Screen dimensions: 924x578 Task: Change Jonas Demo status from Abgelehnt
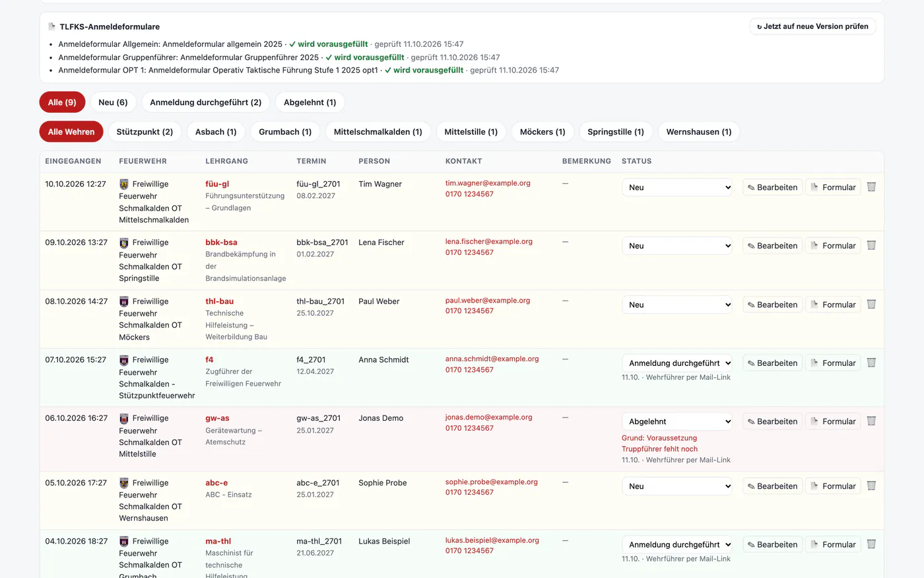[677, 421]
